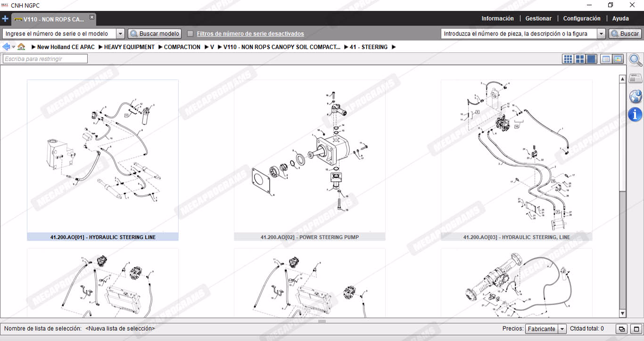Switch to list view display mode
Screen dimensions: 644x341
pos(606,59)
